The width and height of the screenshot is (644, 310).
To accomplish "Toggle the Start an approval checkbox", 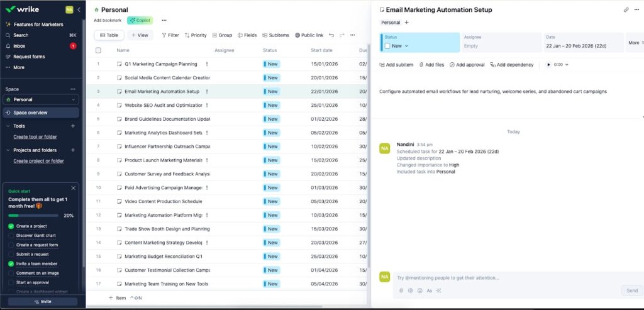I will pos(11,282).
